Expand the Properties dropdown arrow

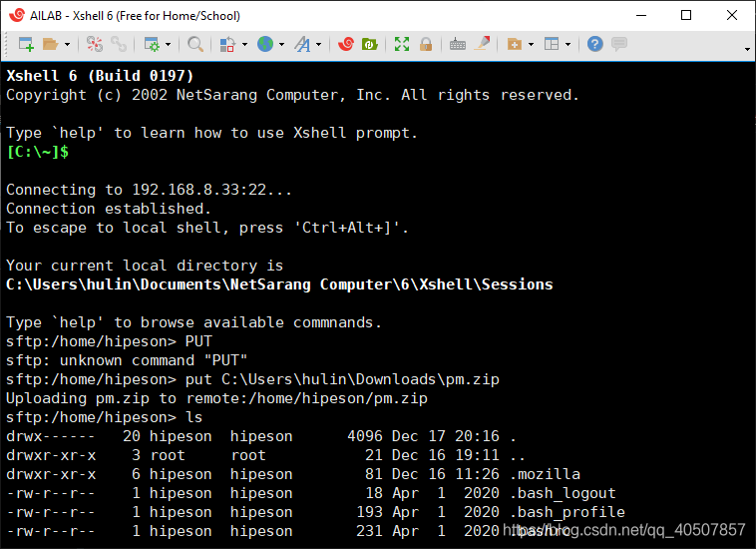[x=168, y=44]
